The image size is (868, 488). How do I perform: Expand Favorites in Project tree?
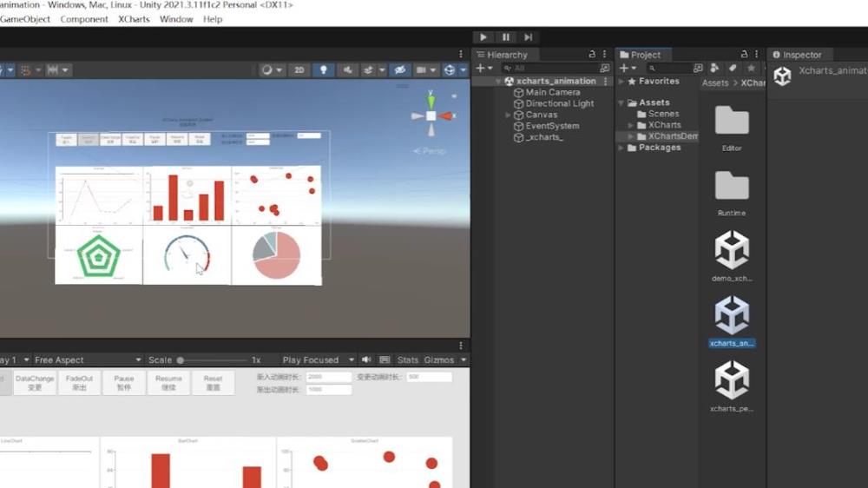(621, 82)
